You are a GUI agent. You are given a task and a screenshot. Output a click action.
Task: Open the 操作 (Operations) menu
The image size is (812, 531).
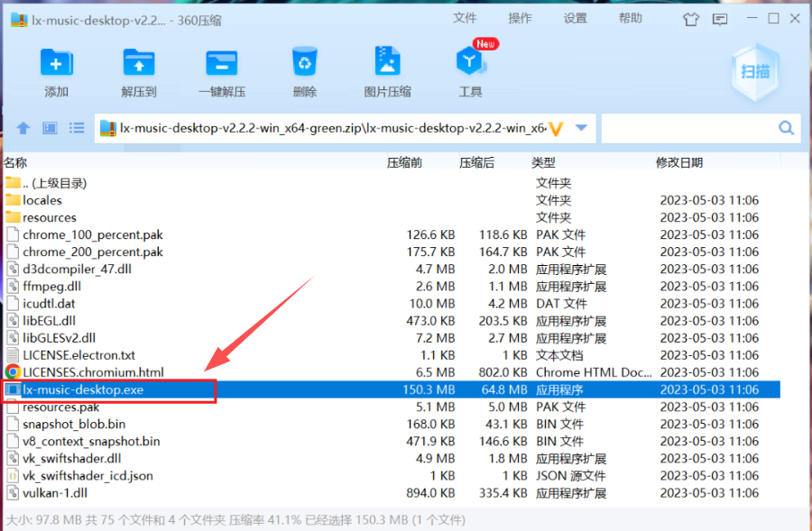click(x=520, y=18)
